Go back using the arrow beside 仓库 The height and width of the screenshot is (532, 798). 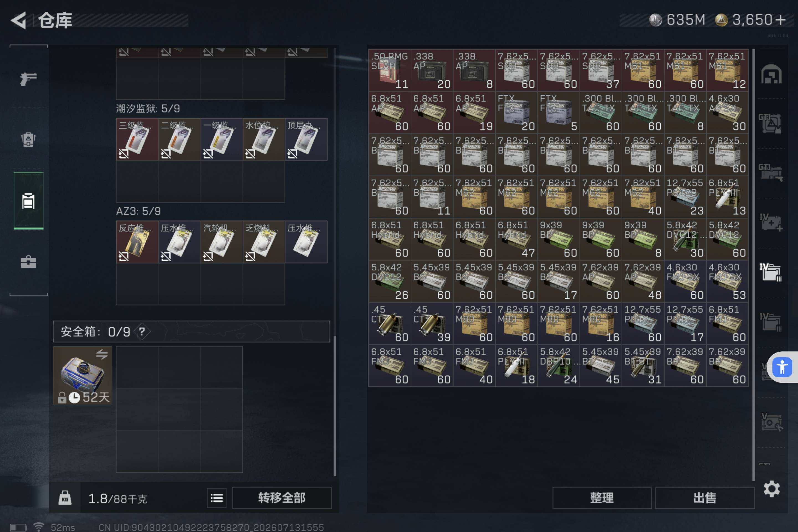coord(19,20)
